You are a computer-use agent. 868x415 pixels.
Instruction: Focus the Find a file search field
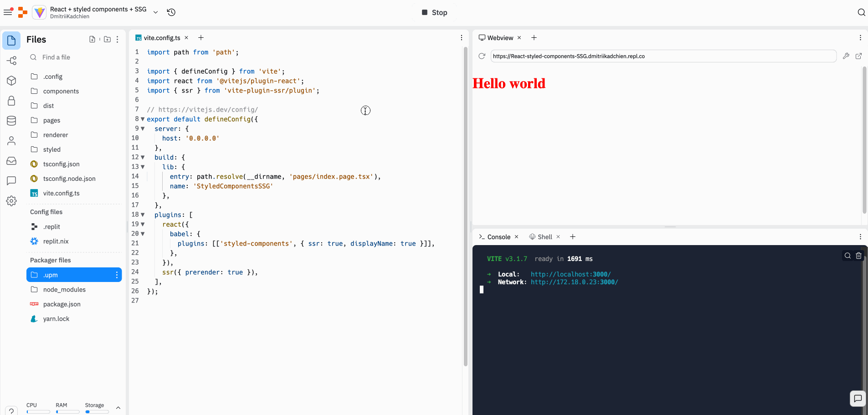[x=74, y=57]
